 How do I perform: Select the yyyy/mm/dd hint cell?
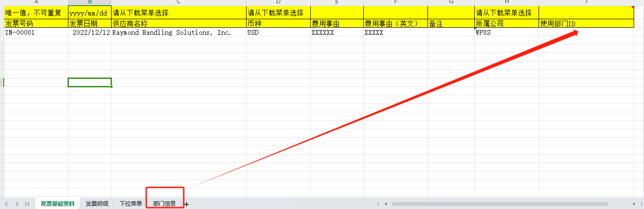[x=90, y=13]
